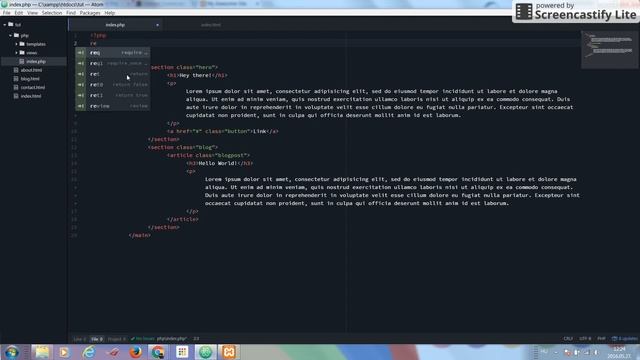Select the File linter scope in status bar
This screenshot has height=360, width=640.
coord(96,339)
